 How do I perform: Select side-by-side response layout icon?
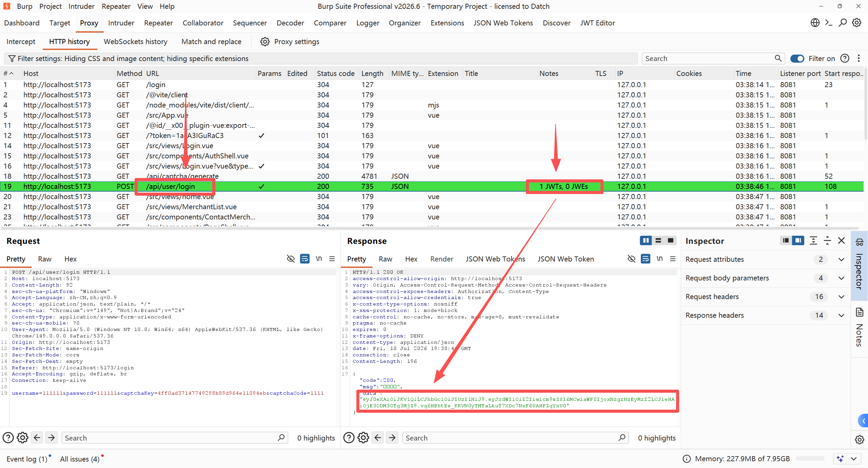(646, 240)
